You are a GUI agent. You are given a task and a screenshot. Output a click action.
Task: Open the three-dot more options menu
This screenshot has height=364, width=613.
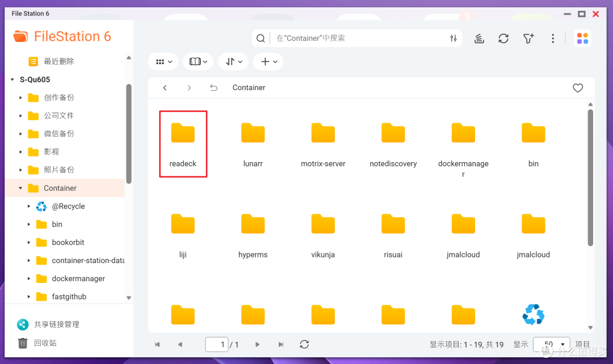coord(553,39)
